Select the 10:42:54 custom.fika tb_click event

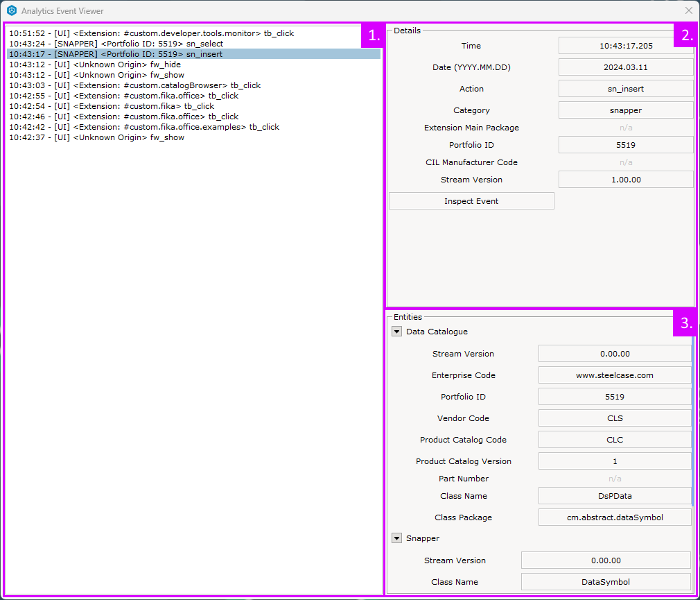click(x=194, y=106)
